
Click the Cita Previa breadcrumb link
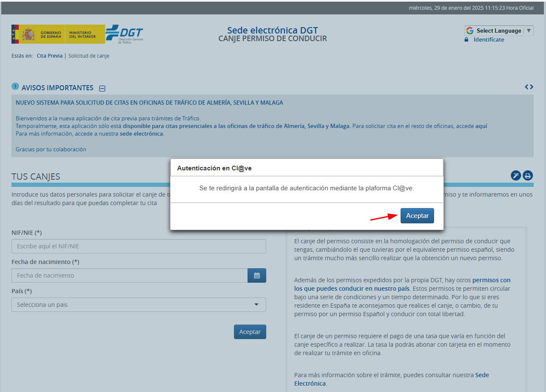tap(50, 56)
